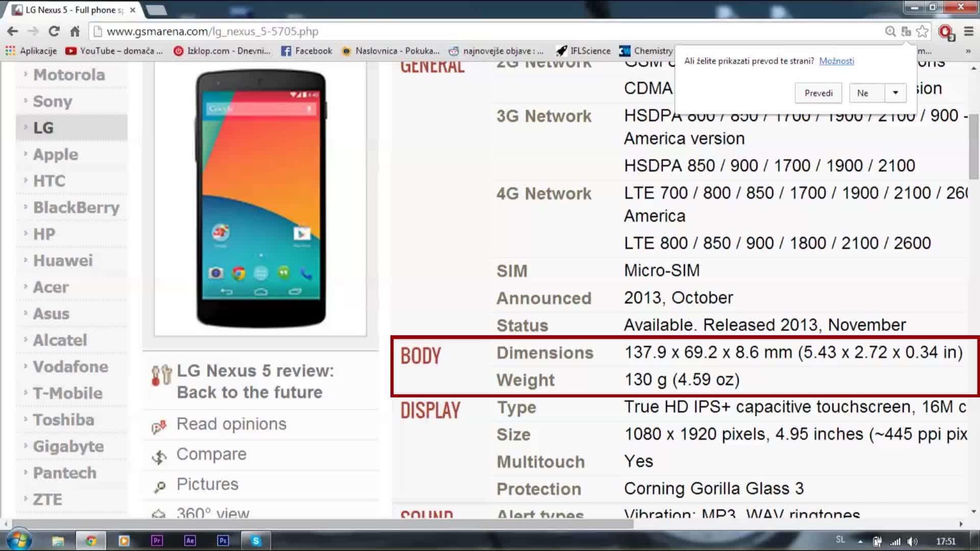Open Adobe Premiere from the taskbar
980x551 pixels.
[x=157, y=541]
